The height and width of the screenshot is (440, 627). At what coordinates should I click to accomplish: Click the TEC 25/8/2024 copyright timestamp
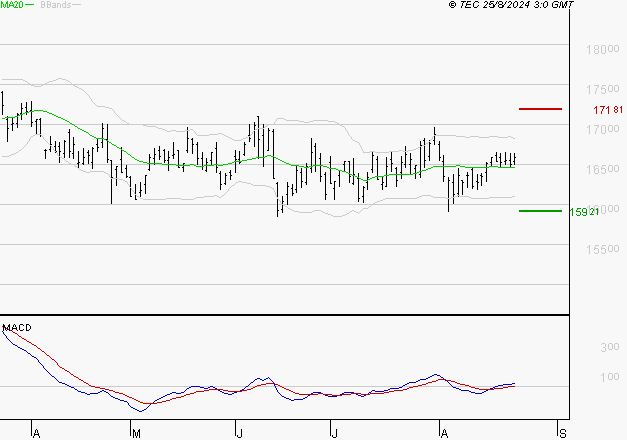click(x=511, y=4)
